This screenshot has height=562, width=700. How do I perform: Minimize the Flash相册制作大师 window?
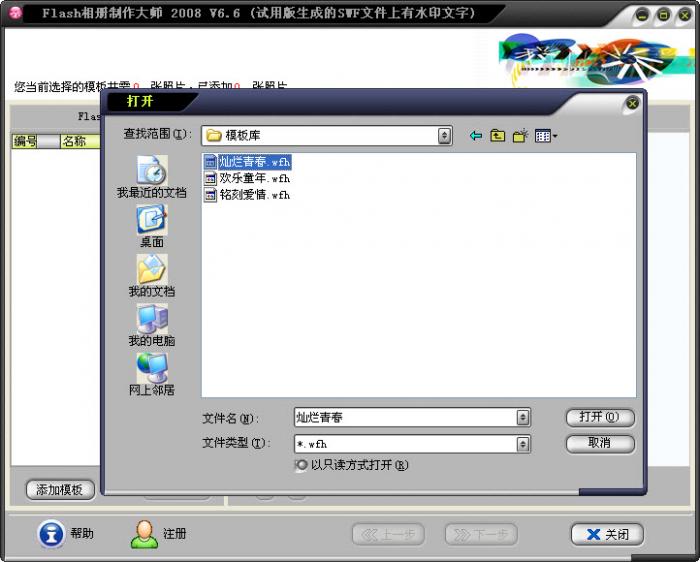pos(642,16)
